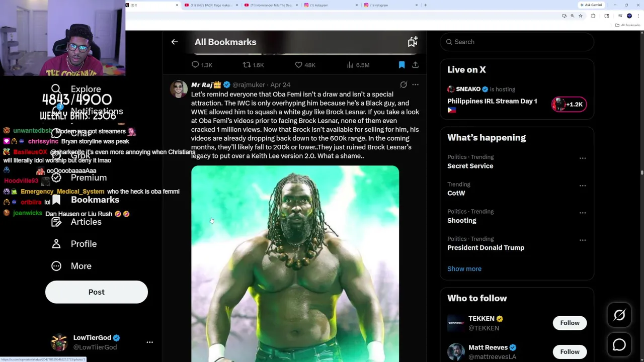This screenshot has height=362, width=644.
Task: Go back using the arrow beside All Bookmarks
Action: point(175,42)
